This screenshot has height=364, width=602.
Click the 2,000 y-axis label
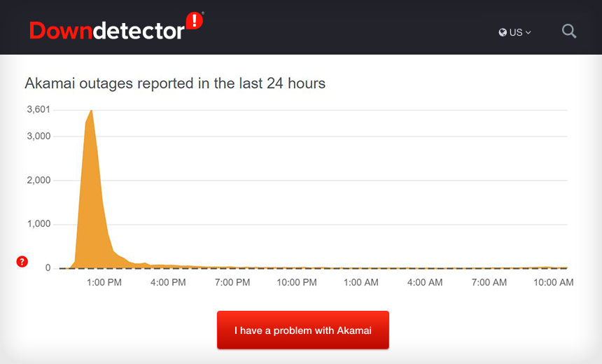[x=38, y=180]
